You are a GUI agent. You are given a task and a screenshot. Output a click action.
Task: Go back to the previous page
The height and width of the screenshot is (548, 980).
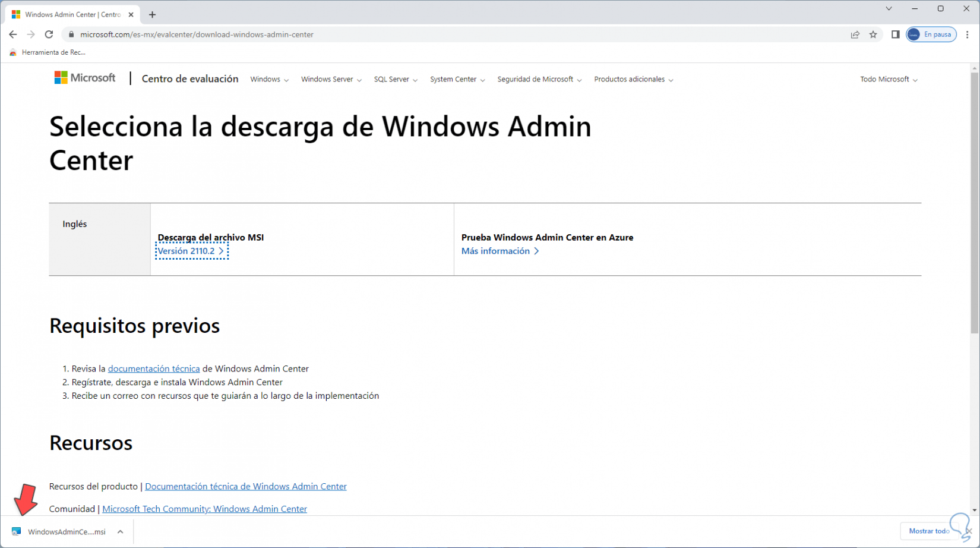click(13, 34)
